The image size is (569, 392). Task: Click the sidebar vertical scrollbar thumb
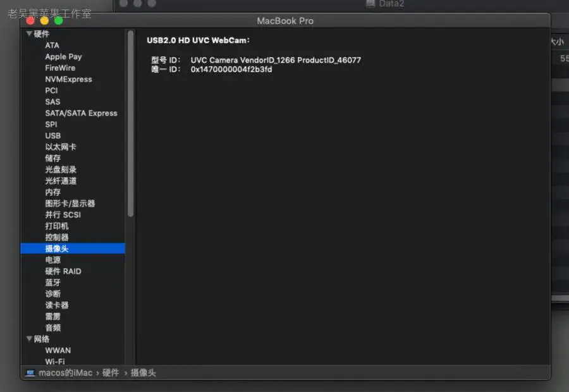(131, 123)
